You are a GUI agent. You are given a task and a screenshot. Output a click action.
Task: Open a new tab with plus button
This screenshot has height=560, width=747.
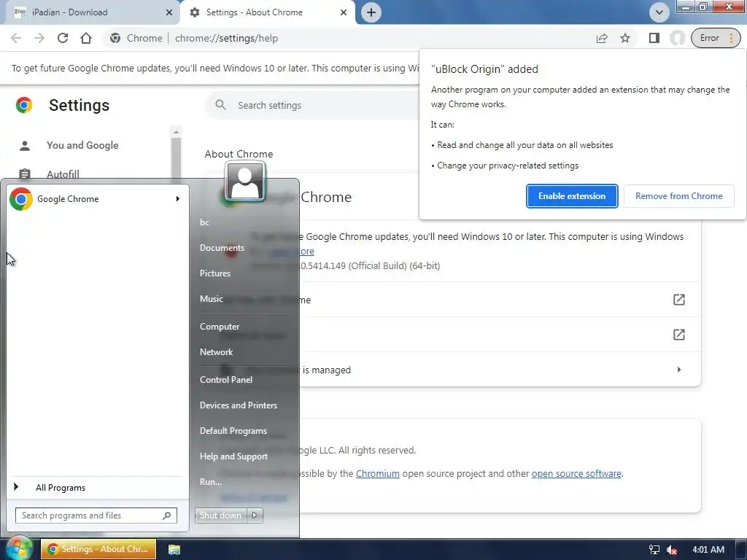tap(371, 12)
